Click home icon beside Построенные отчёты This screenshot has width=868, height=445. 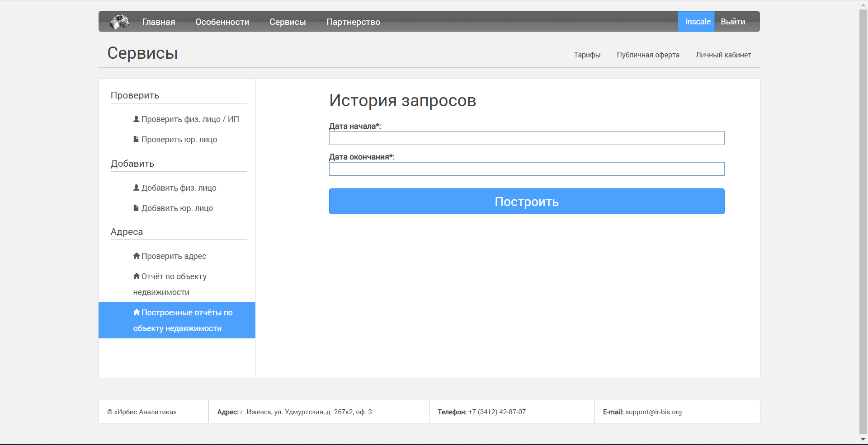pos(137,312)
